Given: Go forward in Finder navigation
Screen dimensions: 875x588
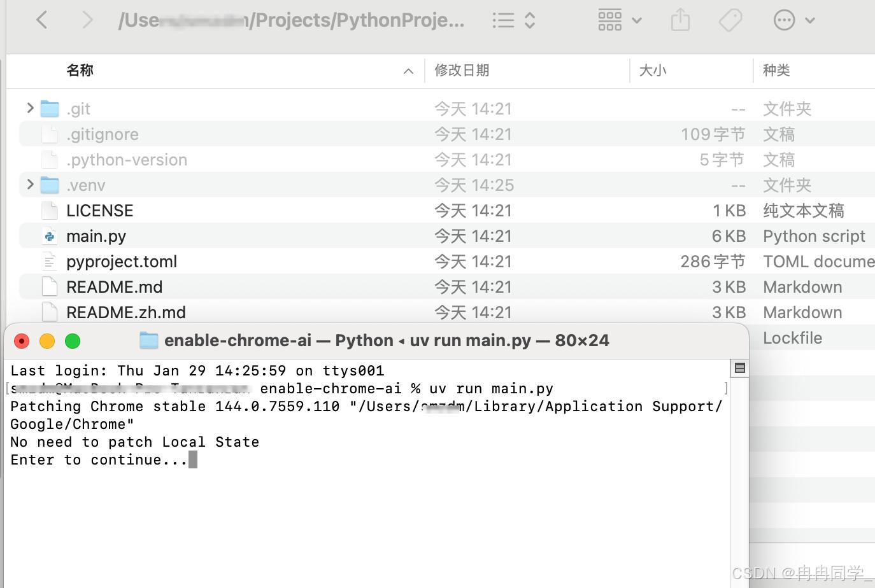Looking at the screenshot, I should tap(87, 20).
